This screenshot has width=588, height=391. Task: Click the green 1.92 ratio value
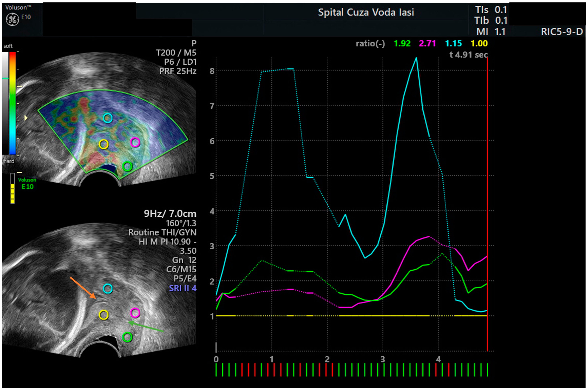(x=402, y=44)
